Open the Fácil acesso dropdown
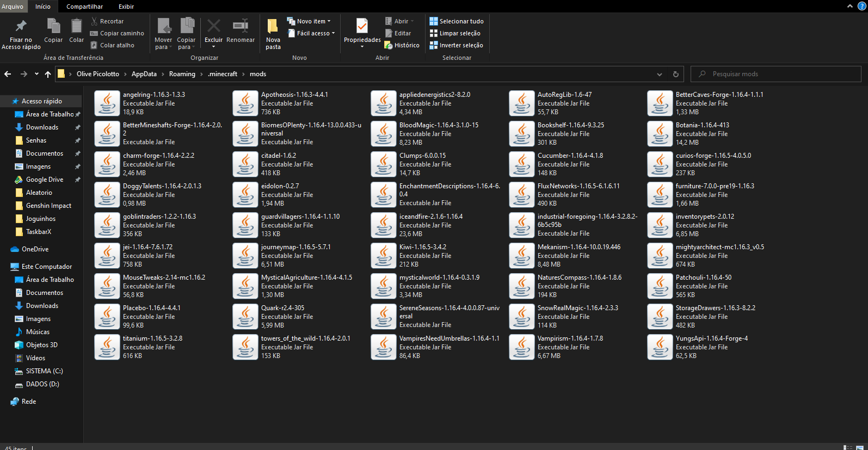Image resolution: width=868 pixels, height=450 pixels. (x=311, y=33)
